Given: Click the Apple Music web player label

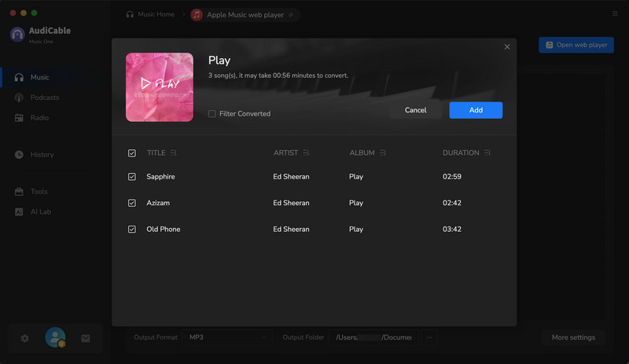Looking at the screenshot, I should pos(245,15).
